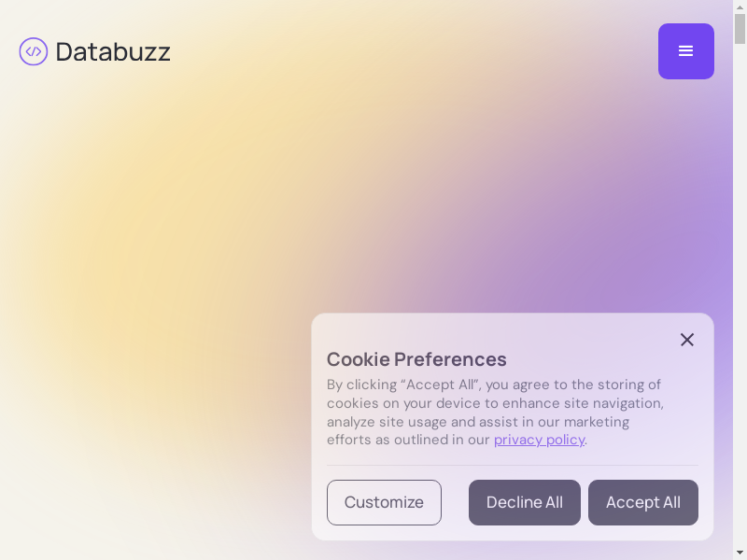Open the purple hamburger menu
Viewport: 747px width, 560px height.
(685, 51)
